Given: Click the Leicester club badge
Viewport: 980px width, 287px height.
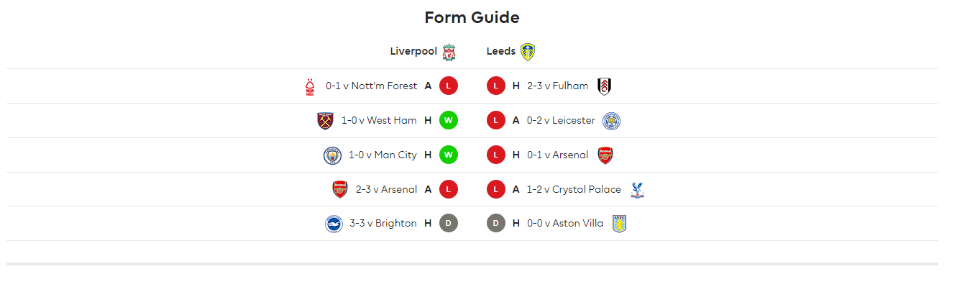Looking at the screenshot, I should click(611, 120).
